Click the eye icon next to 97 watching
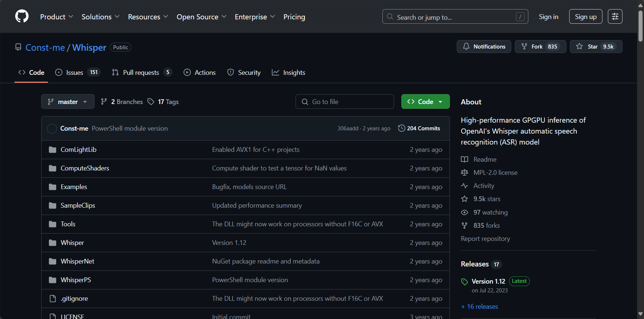Viewport: 644px width, 319px height. coord(464,212)
